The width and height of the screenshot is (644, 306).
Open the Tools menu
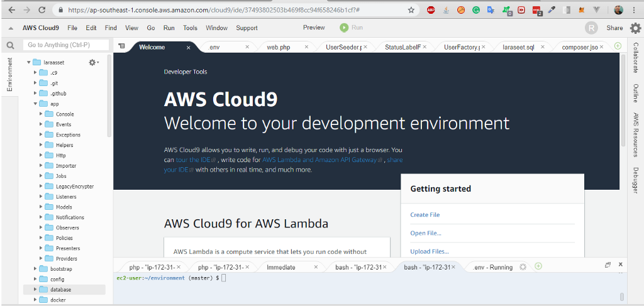(x=190, y=28)
